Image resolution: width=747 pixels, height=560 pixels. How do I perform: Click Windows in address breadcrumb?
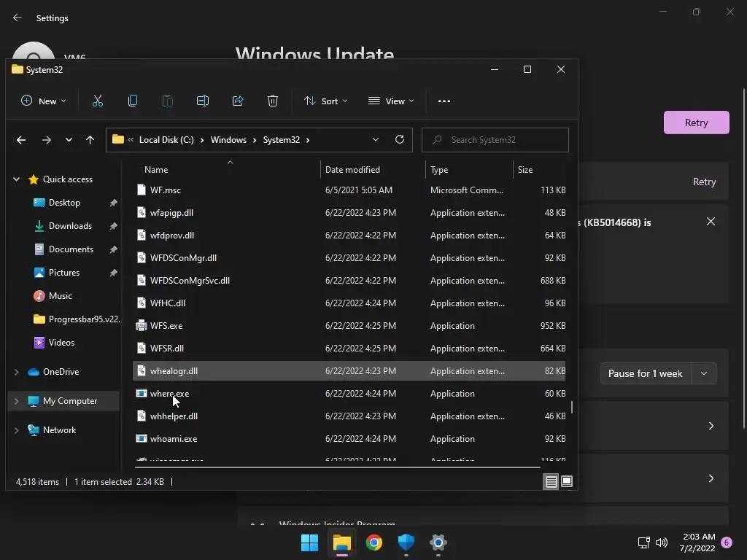click(x=228, y=139)
